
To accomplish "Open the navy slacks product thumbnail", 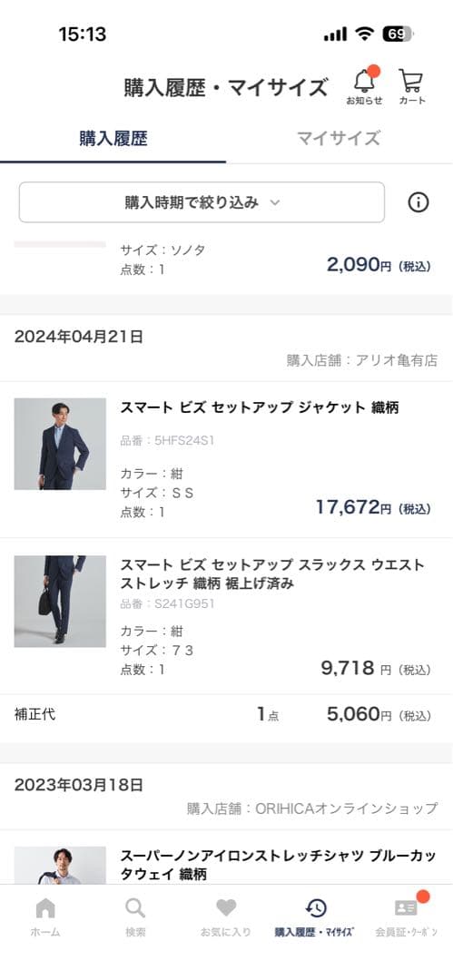I will (x=60, y=602).
